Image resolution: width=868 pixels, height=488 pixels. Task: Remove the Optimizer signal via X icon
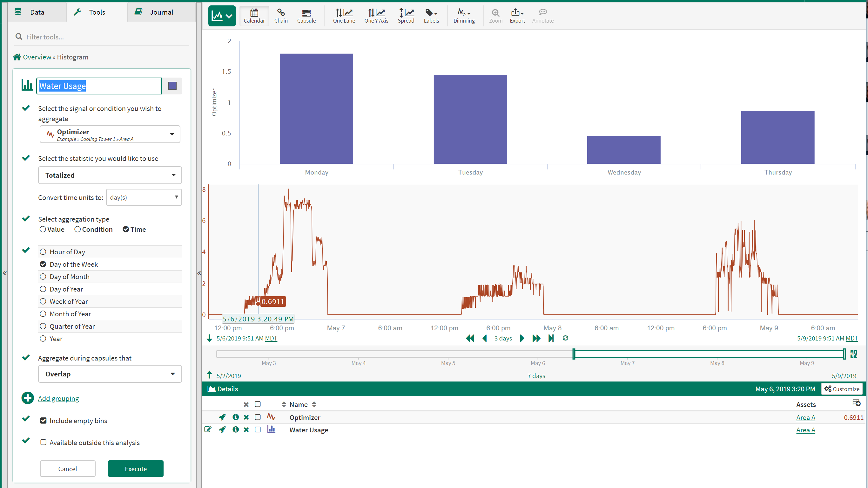point(246,417)
